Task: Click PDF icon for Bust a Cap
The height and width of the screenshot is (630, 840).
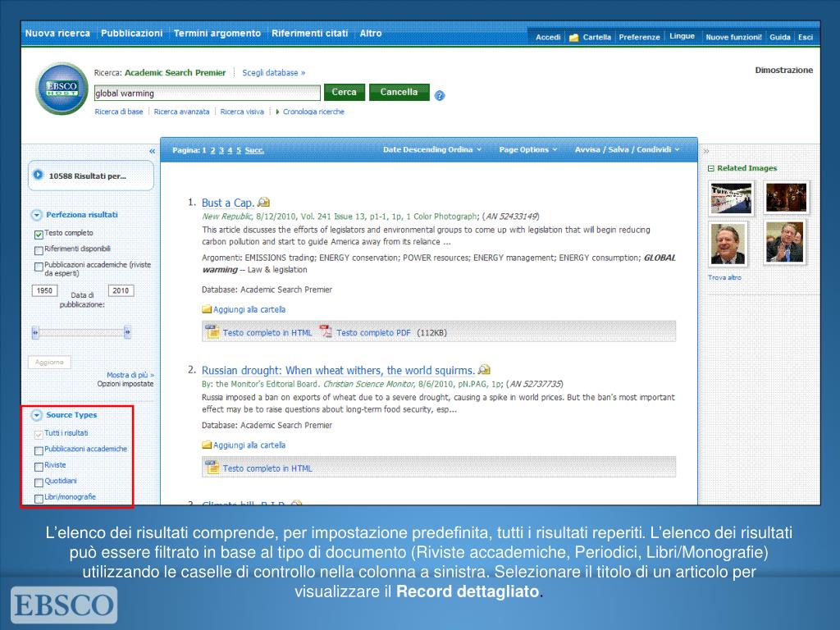Action: 326,331
